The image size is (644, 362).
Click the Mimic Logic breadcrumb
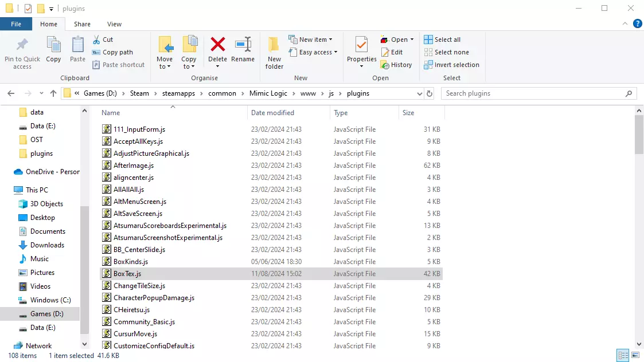tap(268, 93)
